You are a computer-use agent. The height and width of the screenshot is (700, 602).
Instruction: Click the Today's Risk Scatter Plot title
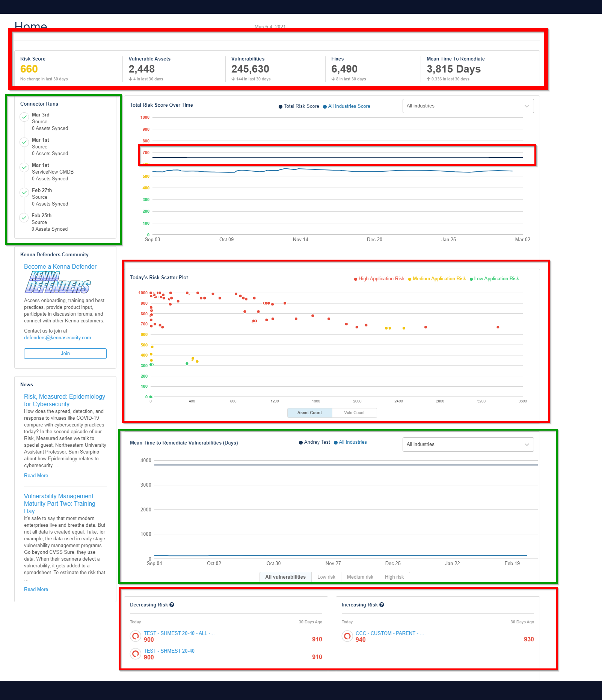pyautogui.click(x=159, y=278)
